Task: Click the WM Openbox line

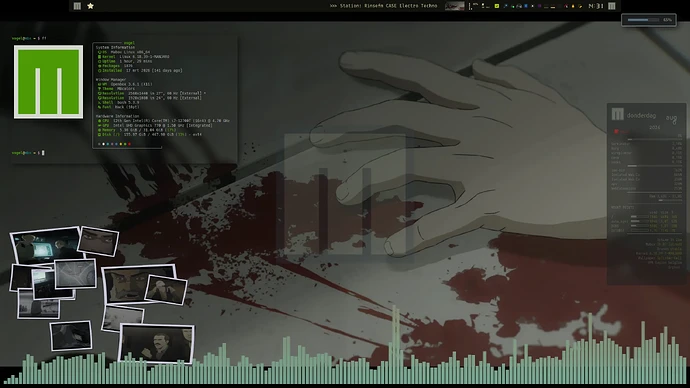Action: pyautogui.click(x=125, y=84)
